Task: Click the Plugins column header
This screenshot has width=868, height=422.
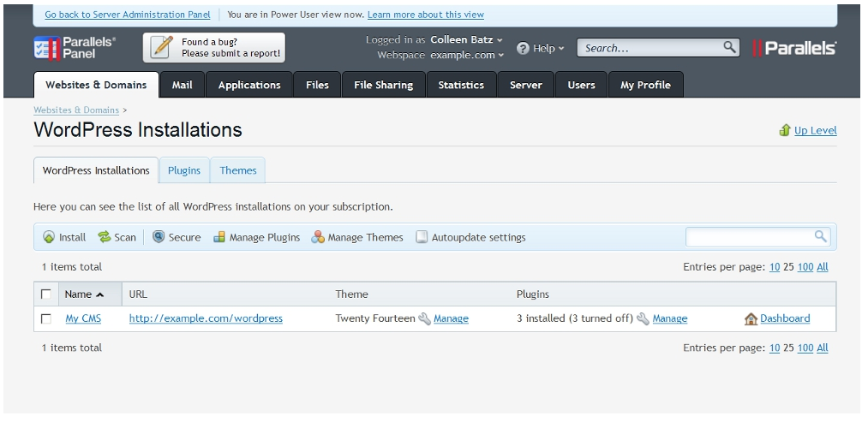Action: tap(532, 294)
